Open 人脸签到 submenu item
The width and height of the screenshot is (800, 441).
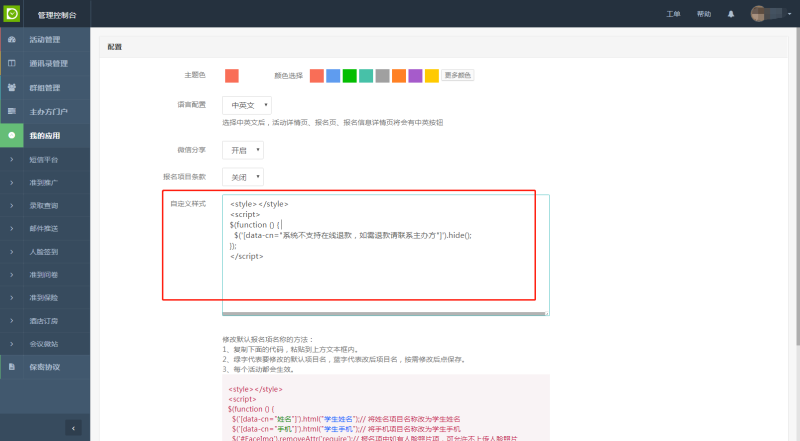(45, 252)
